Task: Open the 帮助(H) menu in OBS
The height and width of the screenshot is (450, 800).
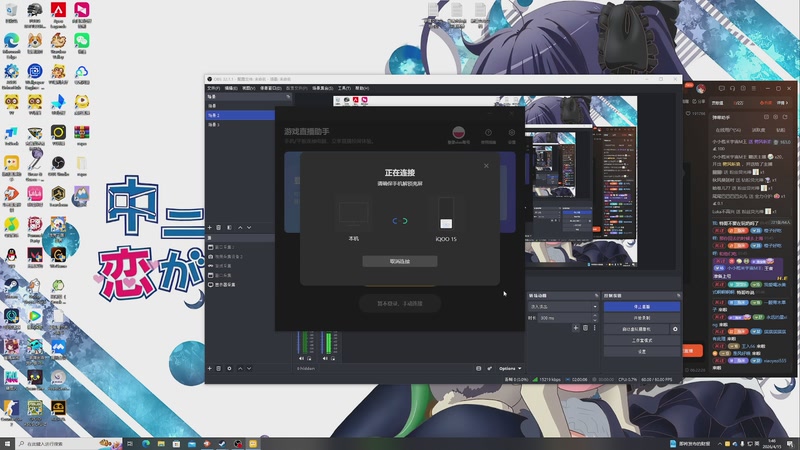Action: point(362,88)
